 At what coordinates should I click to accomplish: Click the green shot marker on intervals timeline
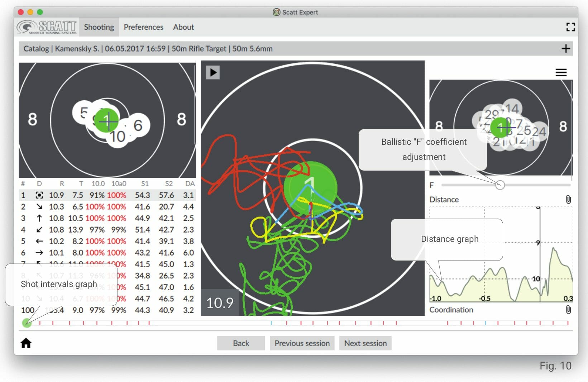pyautogui.click(x=27, y=323)
